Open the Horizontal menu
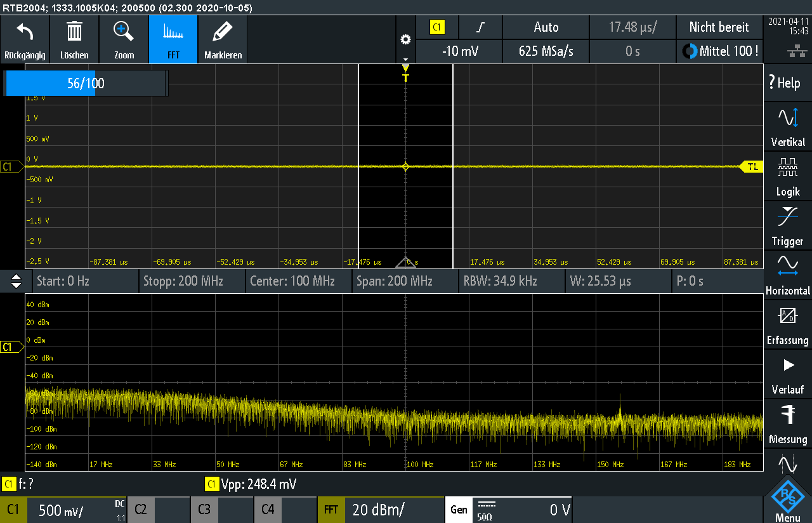Screen dimensions: 812x523 787,275
